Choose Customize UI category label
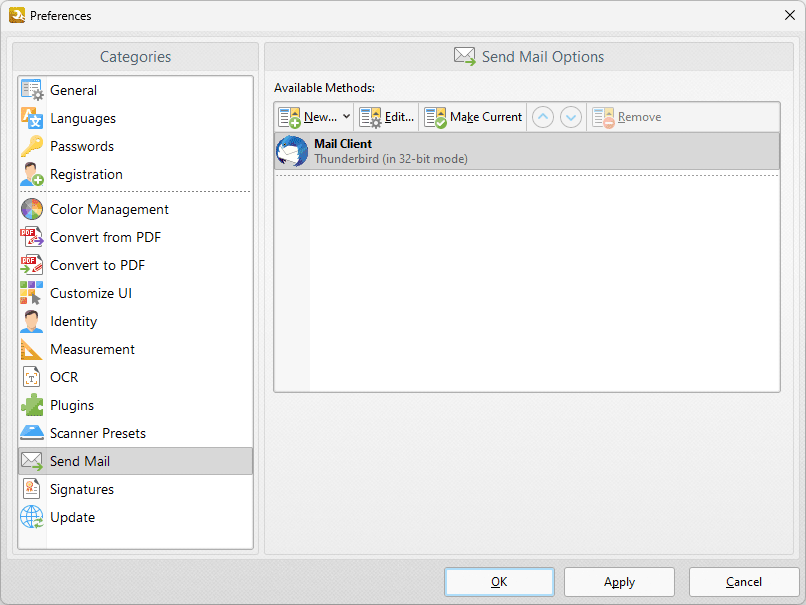This screenshot has height=605, width=806. pos(91,293)
